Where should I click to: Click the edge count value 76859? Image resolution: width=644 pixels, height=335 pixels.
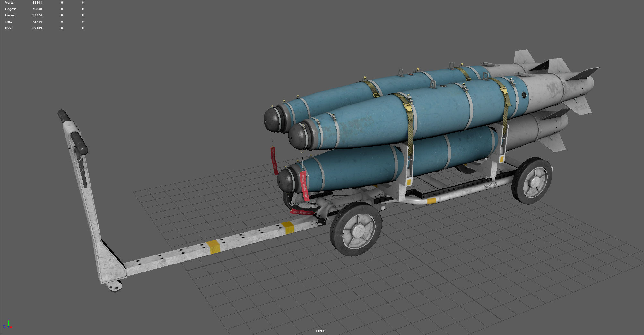[x=37, y=9]
